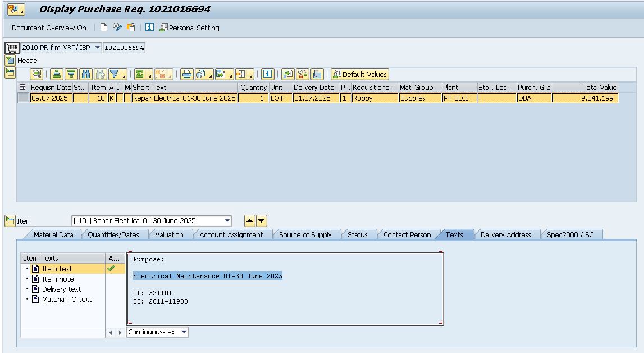
Task: Click scroll-left arrow under Item Texts list
Action: tap(111, 332)
